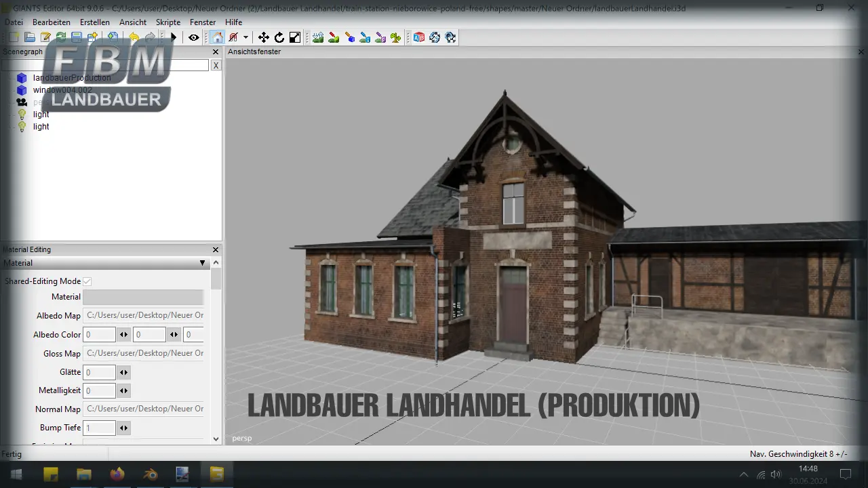Click the purple brush tool icon
This screenshot has height=488, width=868.
(381, 37)
